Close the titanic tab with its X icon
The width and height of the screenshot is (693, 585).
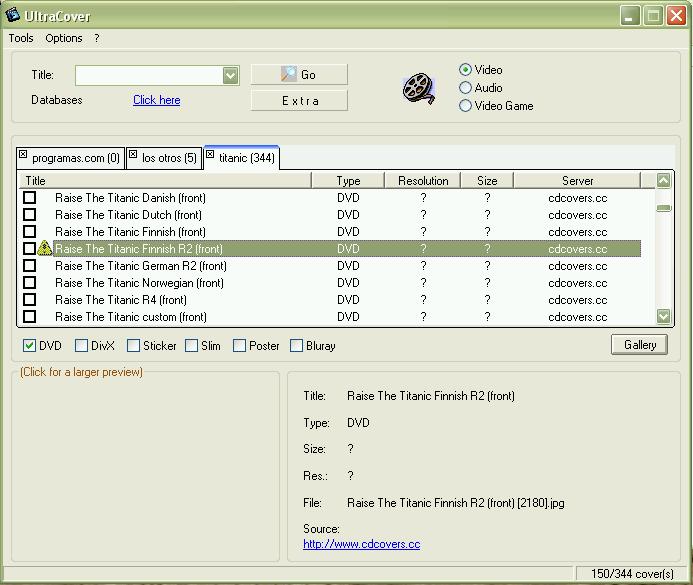tap(210, 154)
